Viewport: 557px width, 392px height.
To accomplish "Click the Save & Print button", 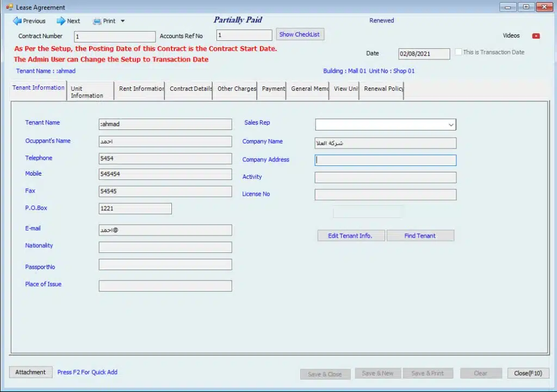I will [x=428, y=373].
